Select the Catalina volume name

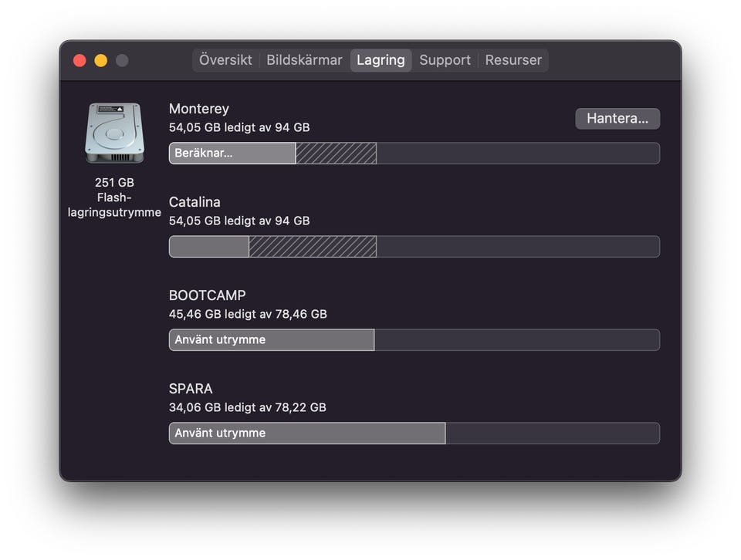(x=195, y=202)
